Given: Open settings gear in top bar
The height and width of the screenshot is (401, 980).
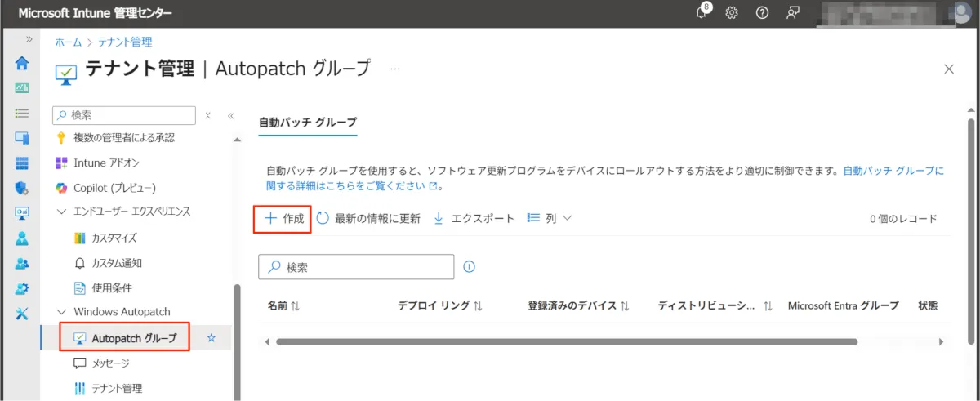Looking at the screenshot, I should (732, 13).
